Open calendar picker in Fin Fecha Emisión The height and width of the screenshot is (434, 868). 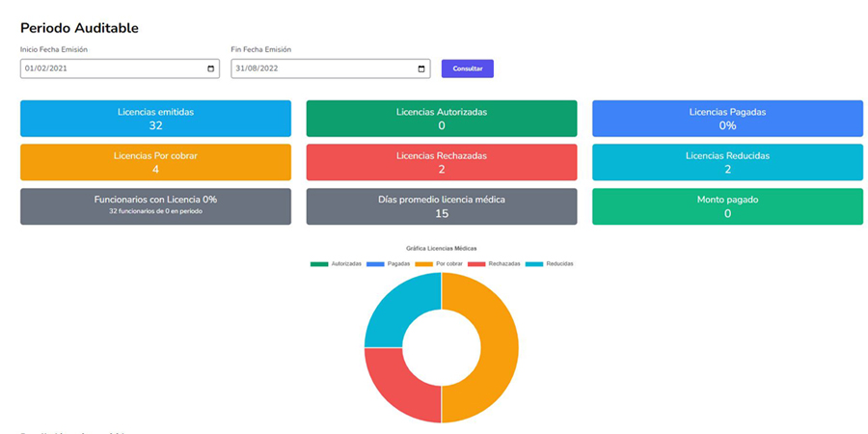[421, 69]
